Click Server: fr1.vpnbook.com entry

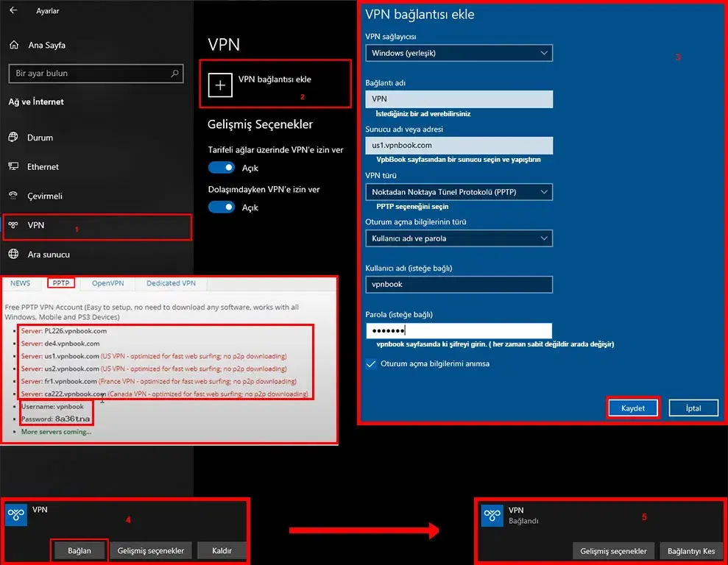(x=159, y=381)
